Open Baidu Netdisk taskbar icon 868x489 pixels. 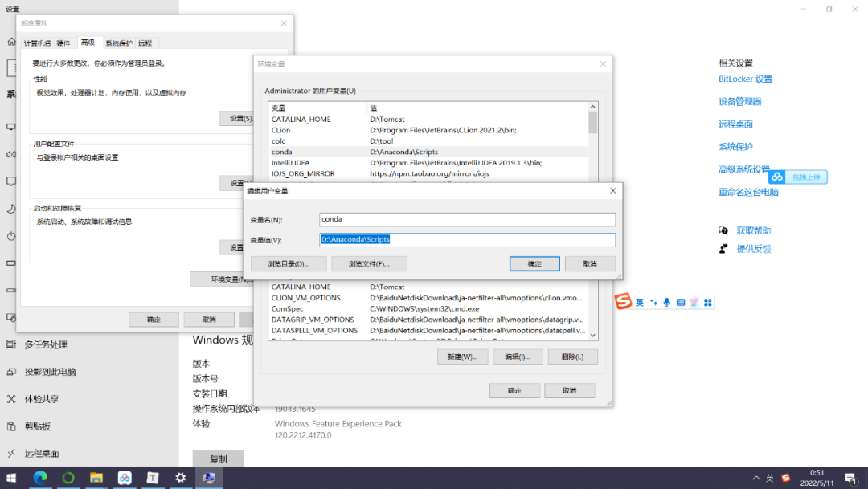pos(125,478)
